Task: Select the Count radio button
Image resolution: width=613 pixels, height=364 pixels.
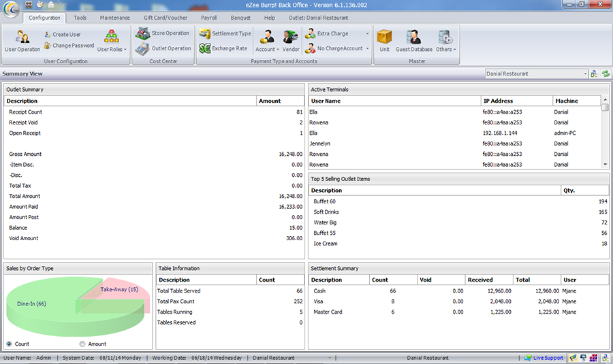Action: (10, 344)
